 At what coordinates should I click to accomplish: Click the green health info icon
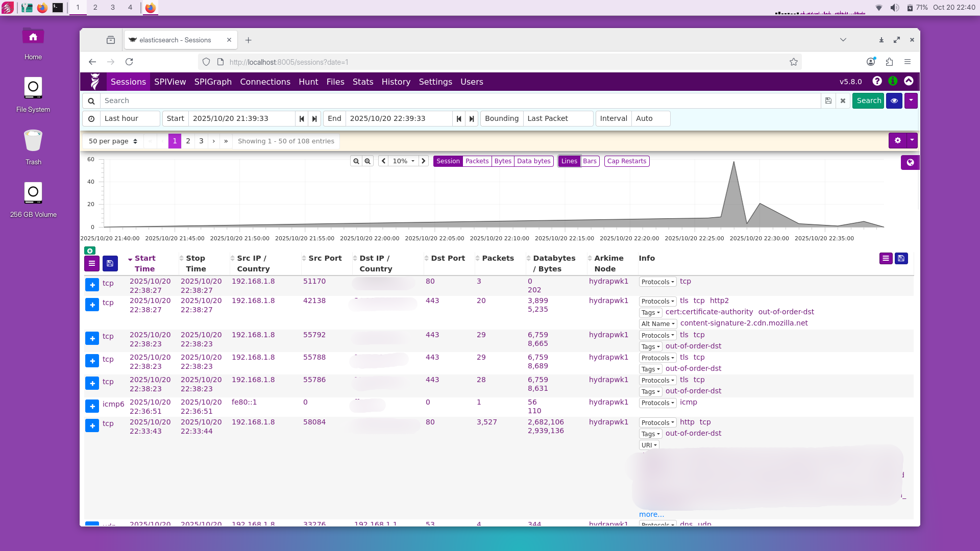point(893,81)
